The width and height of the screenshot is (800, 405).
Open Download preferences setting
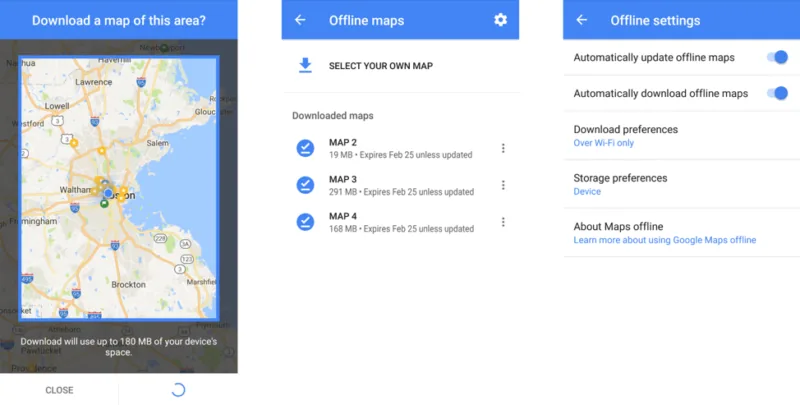tap(682, 136)
